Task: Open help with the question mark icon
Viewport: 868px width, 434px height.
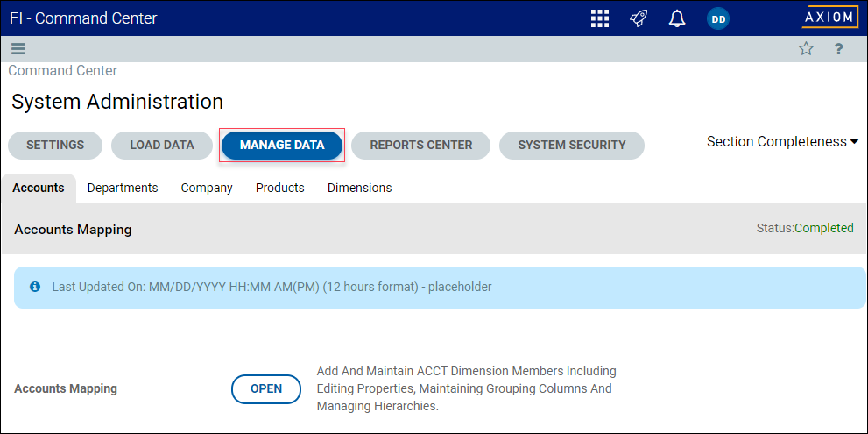Action: 839,49
